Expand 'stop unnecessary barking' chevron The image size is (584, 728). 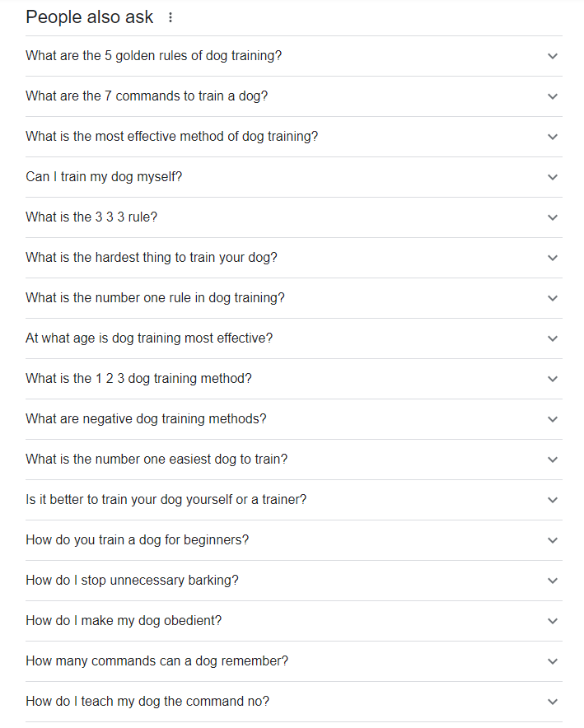point(553,581)
